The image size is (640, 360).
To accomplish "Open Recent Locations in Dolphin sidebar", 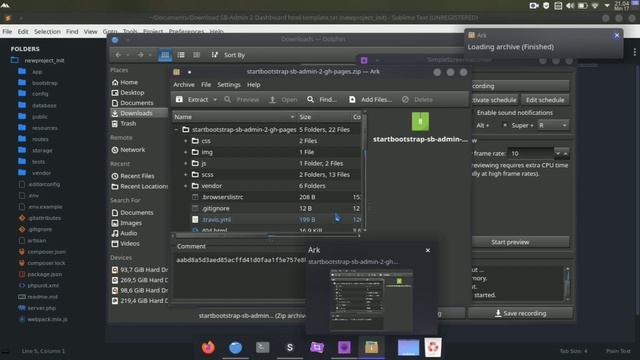I will coord(139,187).
